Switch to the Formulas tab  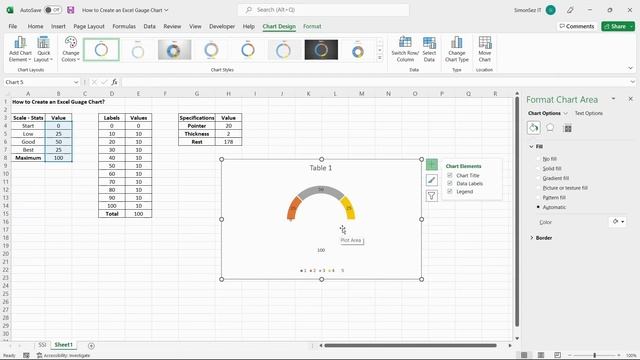(124, 26)
